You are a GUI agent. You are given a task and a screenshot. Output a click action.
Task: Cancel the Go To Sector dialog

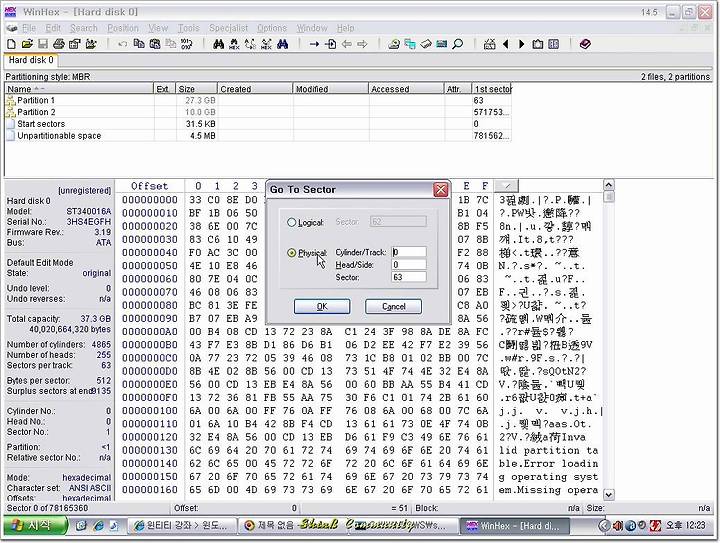[x=394, y=306]
